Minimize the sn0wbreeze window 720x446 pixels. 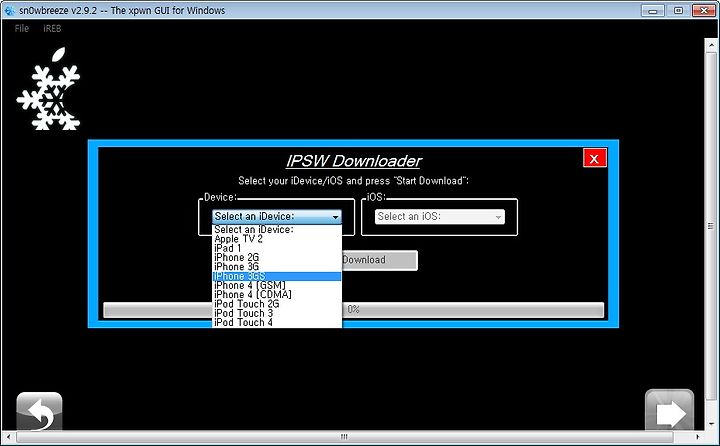pos(653,10)
